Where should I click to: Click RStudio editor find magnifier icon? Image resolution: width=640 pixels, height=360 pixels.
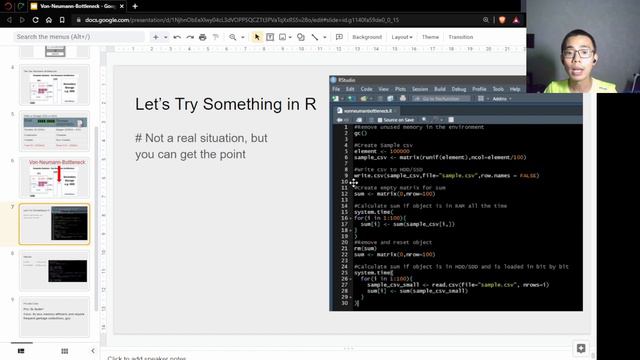pyautogui.click(x=424, y=120)
